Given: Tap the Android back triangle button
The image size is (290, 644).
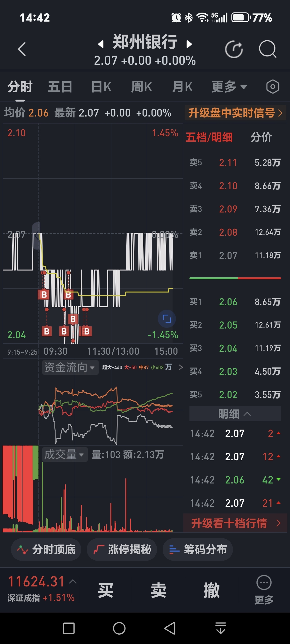Looking at the screenshot, I should coord(170,628).
